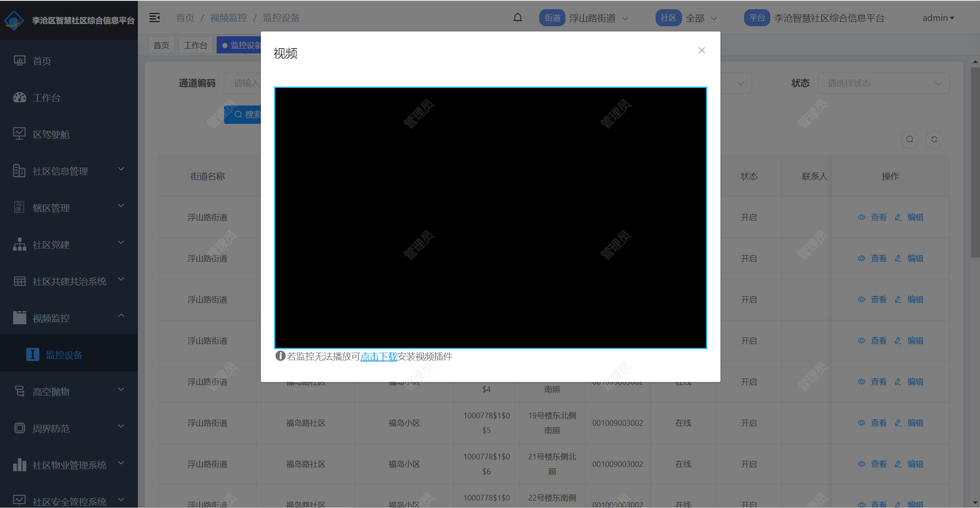Click the platform logo icon

click(14, 20)
